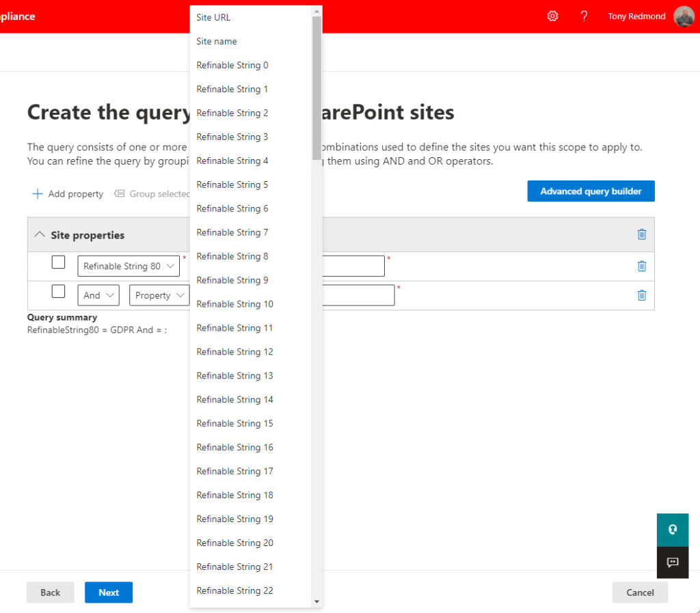Open the settings gear in the header
The image size is (700, 613).
coord(552,16)
